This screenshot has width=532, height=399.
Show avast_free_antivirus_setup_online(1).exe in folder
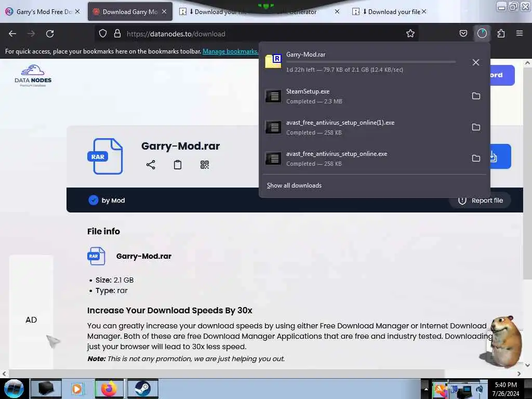pyautogui.click(x=476, y=127)
